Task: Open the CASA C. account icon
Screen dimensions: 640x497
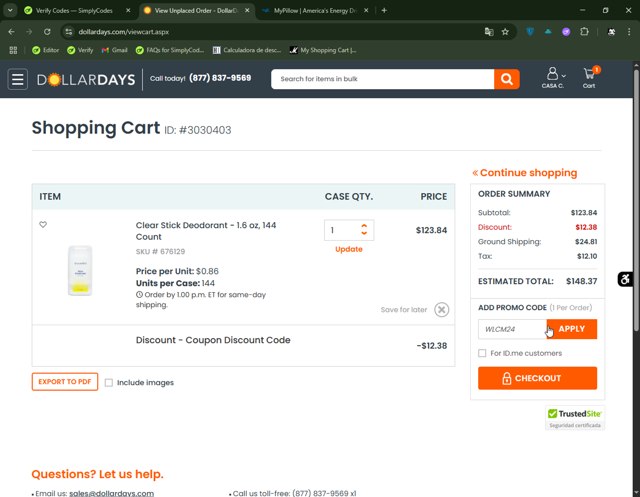Action: pyautogui.click(x=552, y=78)
